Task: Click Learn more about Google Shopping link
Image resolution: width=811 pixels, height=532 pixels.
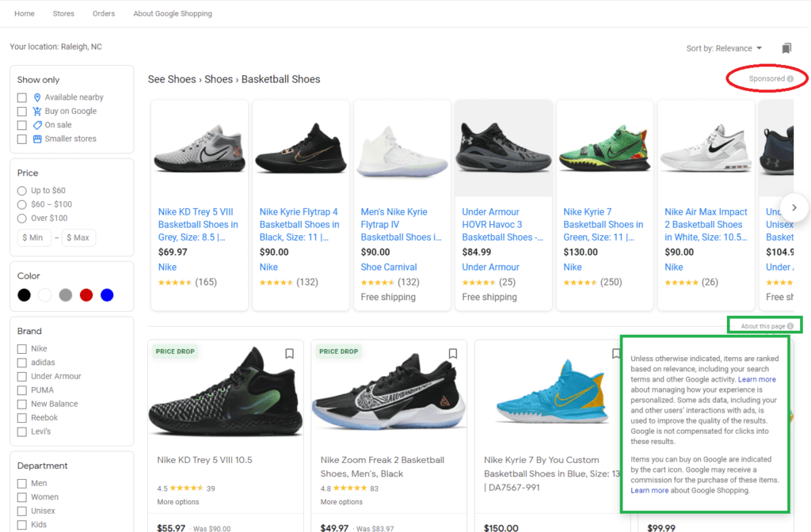Action: click(649, 491)
